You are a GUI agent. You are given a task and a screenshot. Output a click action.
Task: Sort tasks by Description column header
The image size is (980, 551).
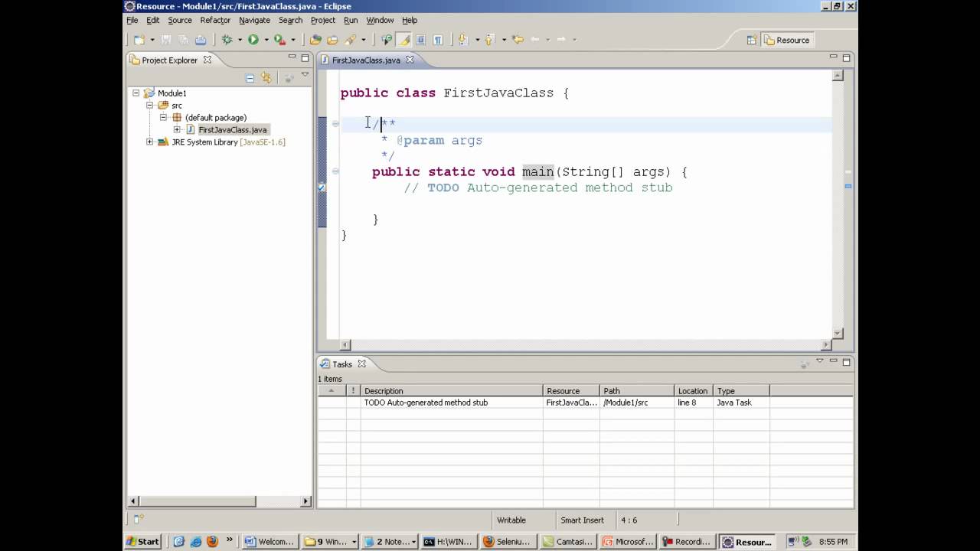click(x=452, y=391)
